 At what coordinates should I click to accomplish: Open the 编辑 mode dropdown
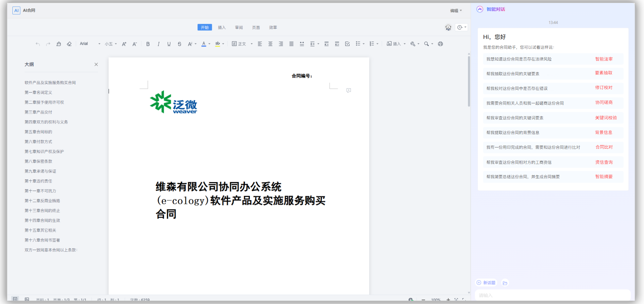[456, 10]
